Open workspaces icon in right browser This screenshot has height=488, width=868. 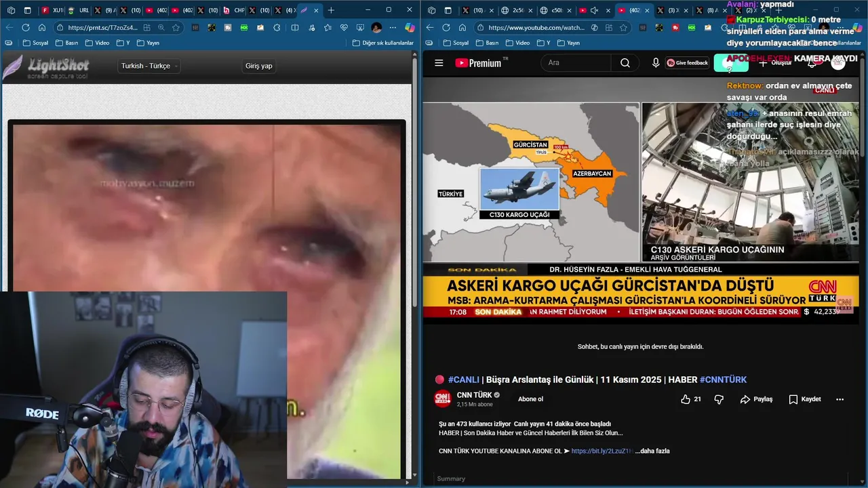point(431,10)
